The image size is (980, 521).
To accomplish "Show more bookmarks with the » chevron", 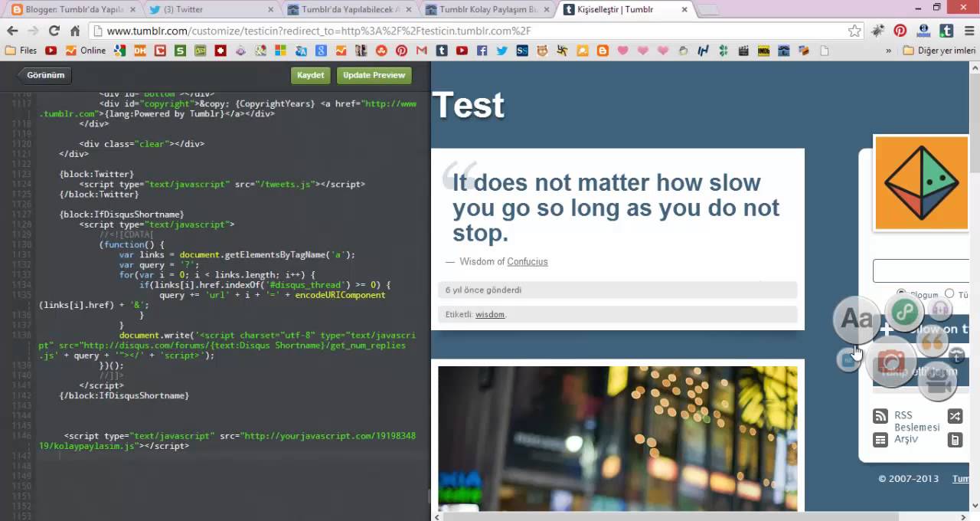I will 888,51.
